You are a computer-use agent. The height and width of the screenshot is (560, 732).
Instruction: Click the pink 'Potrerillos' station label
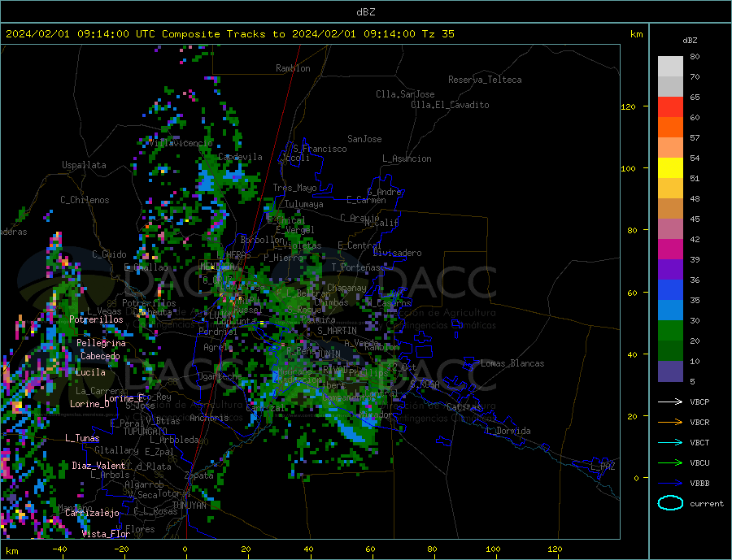[x=96, y=319]
